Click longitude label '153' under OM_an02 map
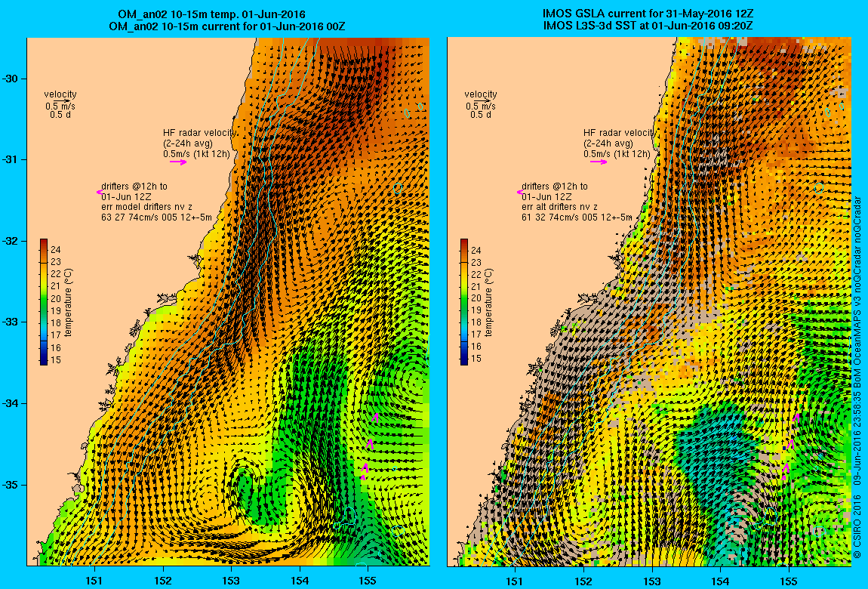Screen dimensions: 868x589 231,581
